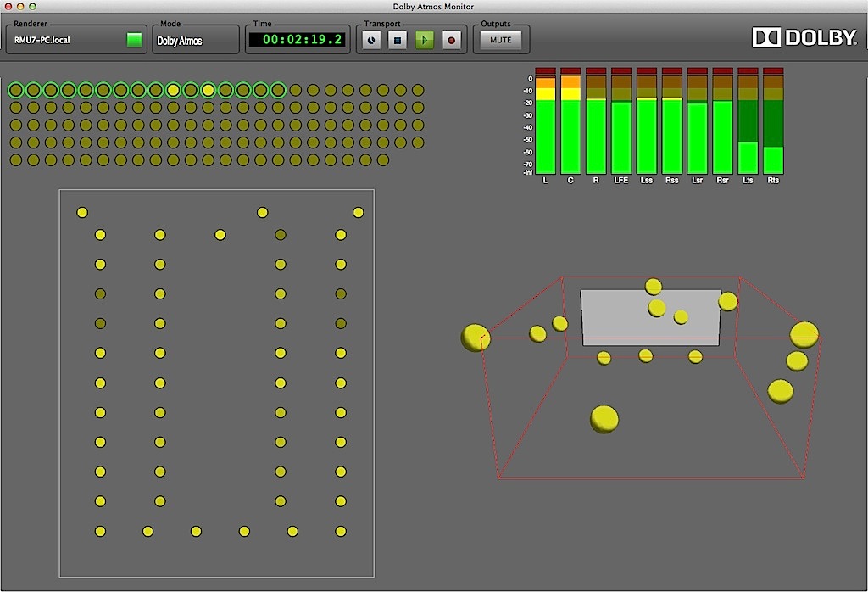
Task: Click the first green-ringed object indicator
Action: [x=15, y=90]
